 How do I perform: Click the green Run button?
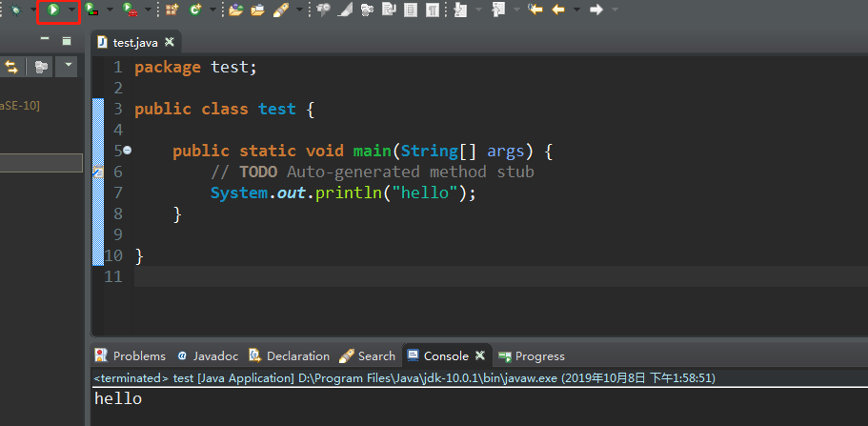pyautogui.click(x=53, y=10)
